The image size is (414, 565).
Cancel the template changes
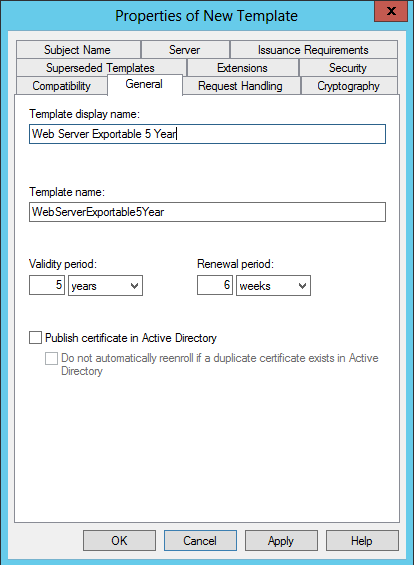click(200, 540)
